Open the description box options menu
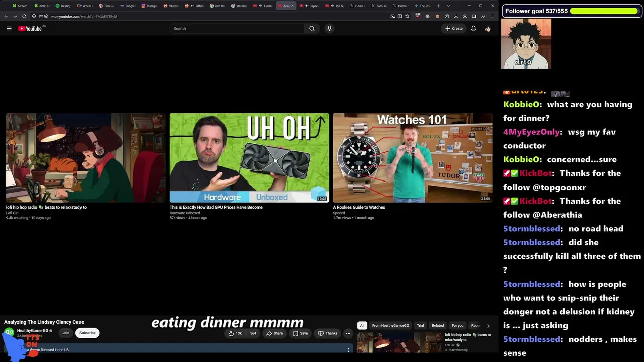 [348, 350]
